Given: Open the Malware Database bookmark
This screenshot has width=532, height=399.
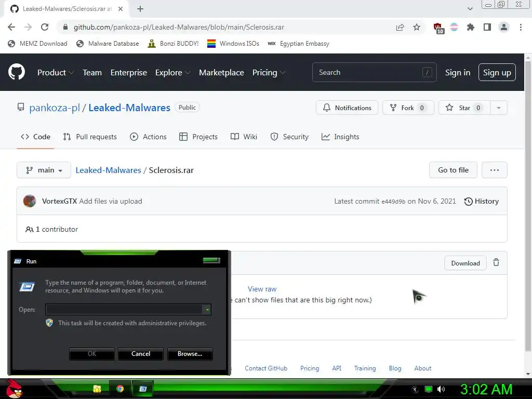Looking at the screenshot, I should [108, 44].
